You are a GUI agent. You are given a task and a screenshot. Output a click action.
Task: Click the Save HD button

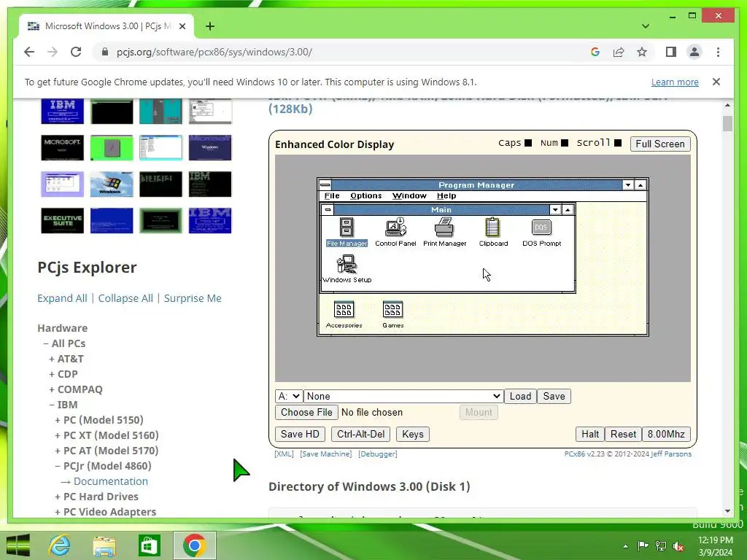300,435
